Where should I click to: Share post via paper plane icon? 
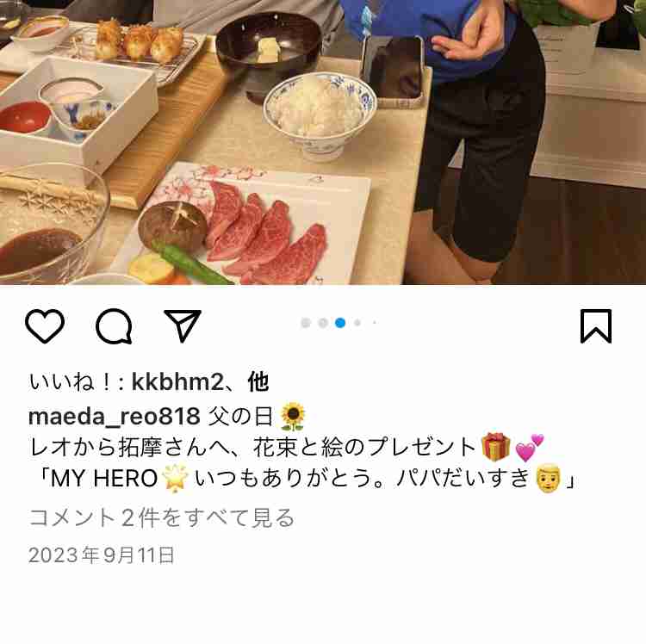[x=183, y=325]
